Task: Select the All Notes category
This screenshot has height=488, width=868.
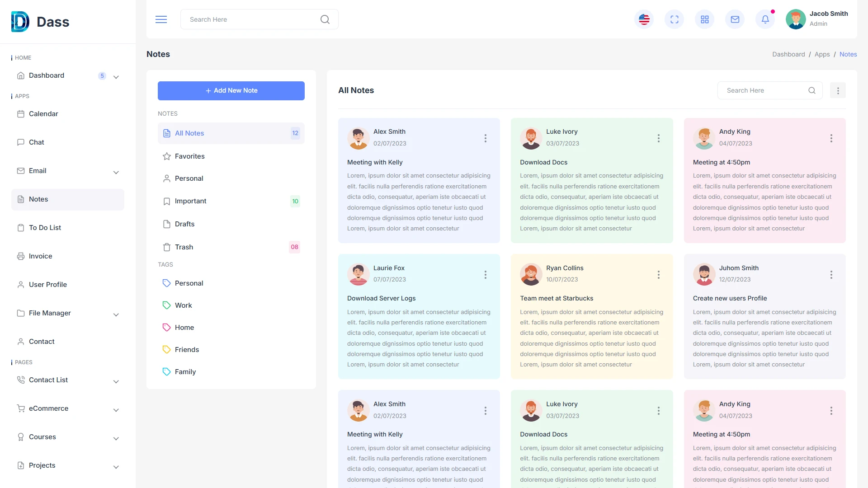Action: (x=231, y=133)
